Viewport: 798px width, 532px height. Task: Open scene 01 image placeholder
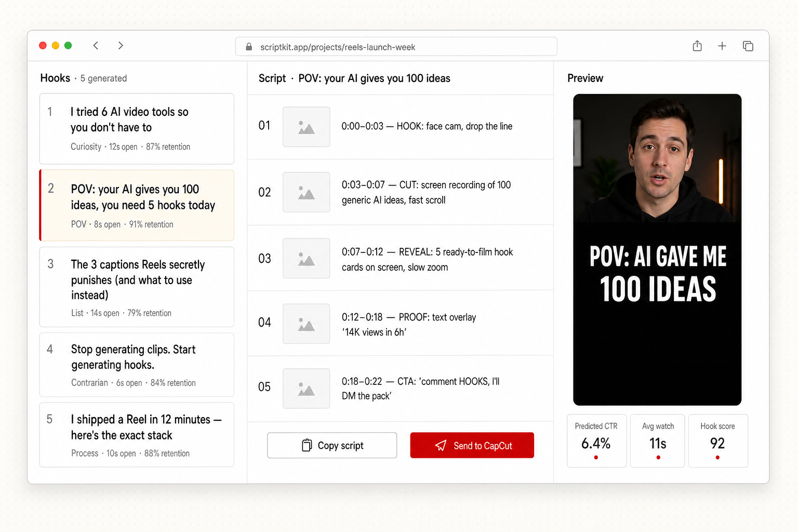pyautogui.click(x=306, y=127)
